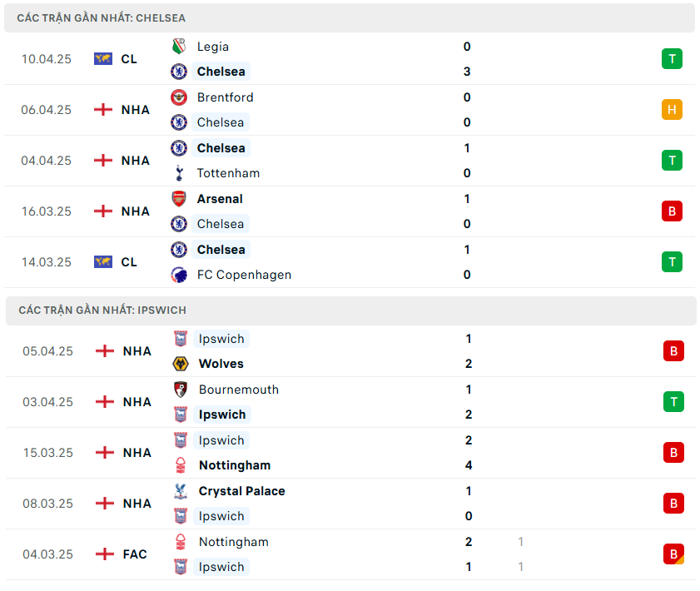
Task: Click the Crystal Palace crest icon
Action: [181, 491]
